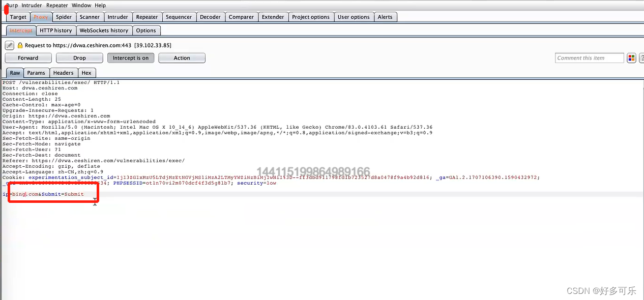644x300 pixels.
Task: Open the Action menu button
Action: click(x=182, y=58)
